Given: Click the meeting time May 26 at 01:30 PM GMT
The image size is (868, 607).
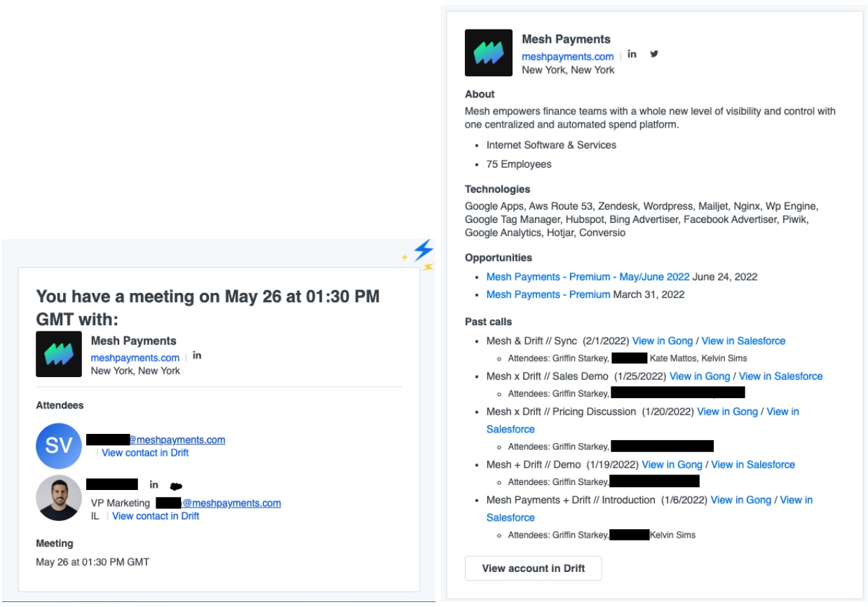Looking at the screenshot, I should 93,561.
